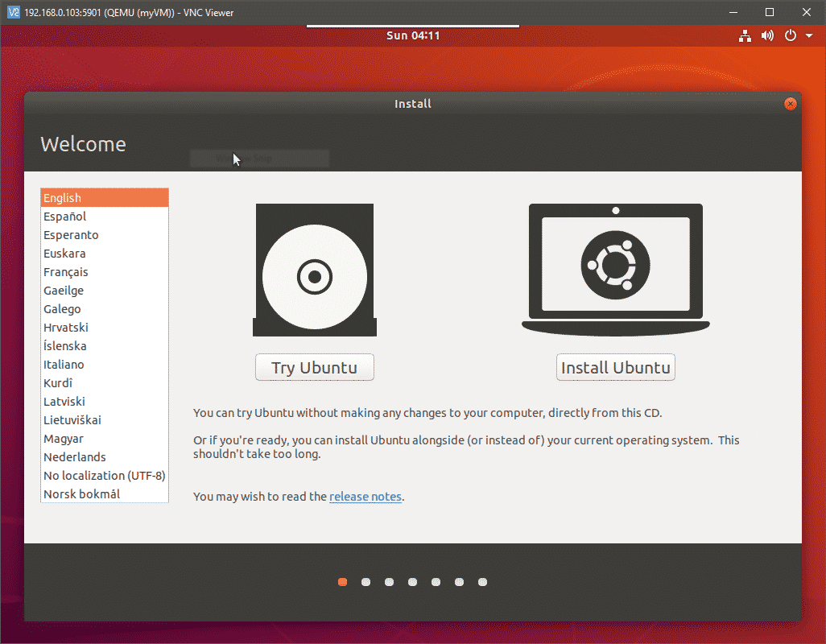This screenshot has width=826, height=644.
Task: Select Lietuviškai in the language list
Action: (x=105, y=420)
